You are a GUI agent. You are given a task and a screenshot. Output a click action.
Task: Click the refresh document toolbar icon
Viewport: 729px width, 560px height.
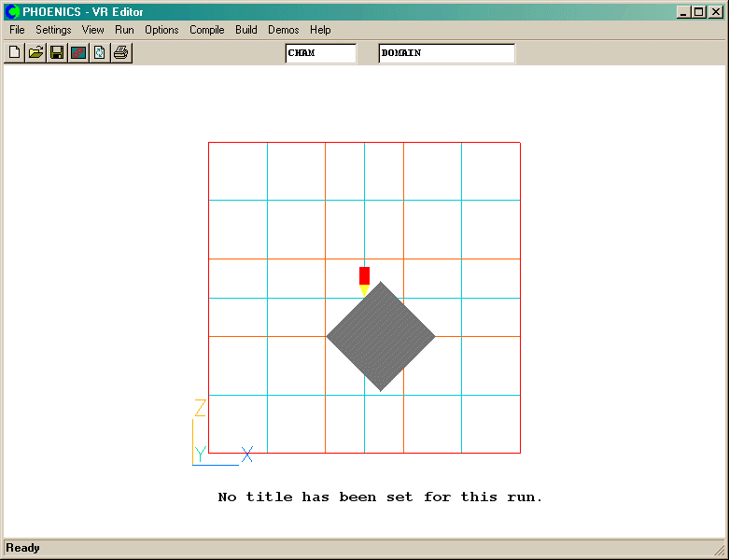(100, 53)
